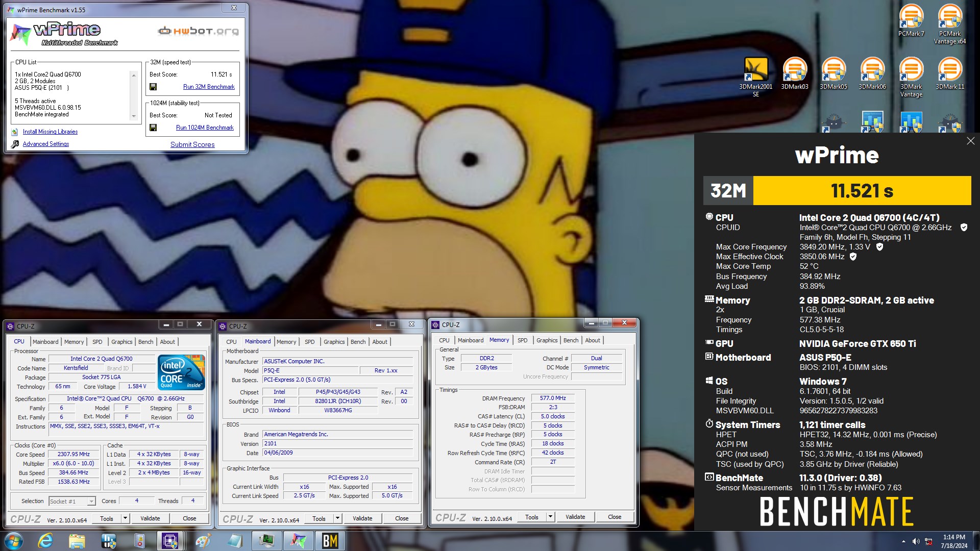Open the Socket #1 selection combo box
The width and height of the screenshot is (980, 551).
pyautogui.click(x=72, y=502)
